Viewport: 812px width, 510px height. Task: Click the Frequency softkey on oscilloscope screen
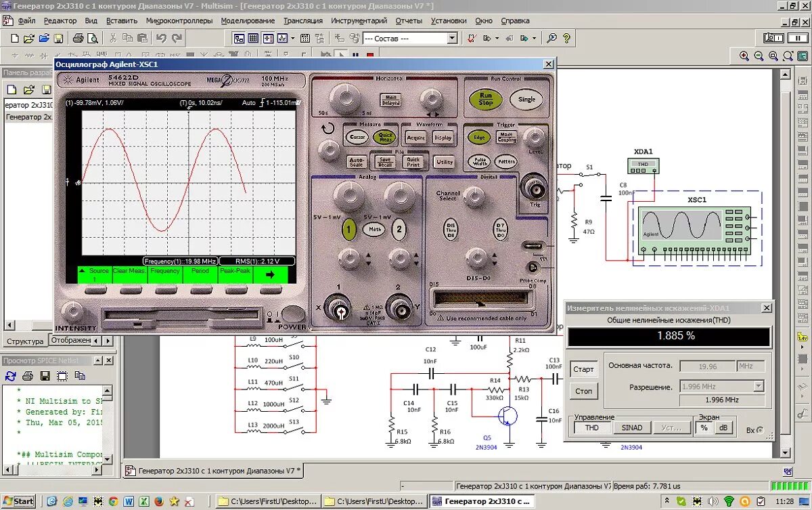(x=165, y=274)
